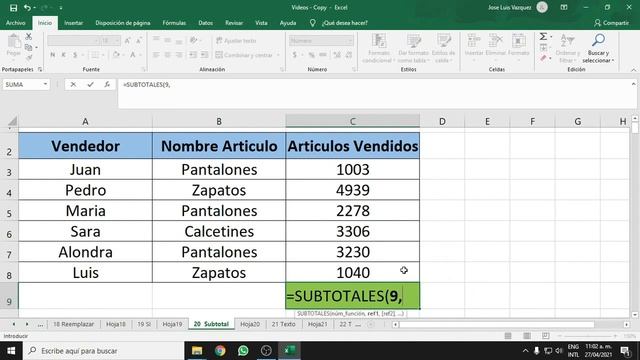Open the Vista ribbon tab
The width and height of the screenshot is (640, 360).
coord(261,23)
